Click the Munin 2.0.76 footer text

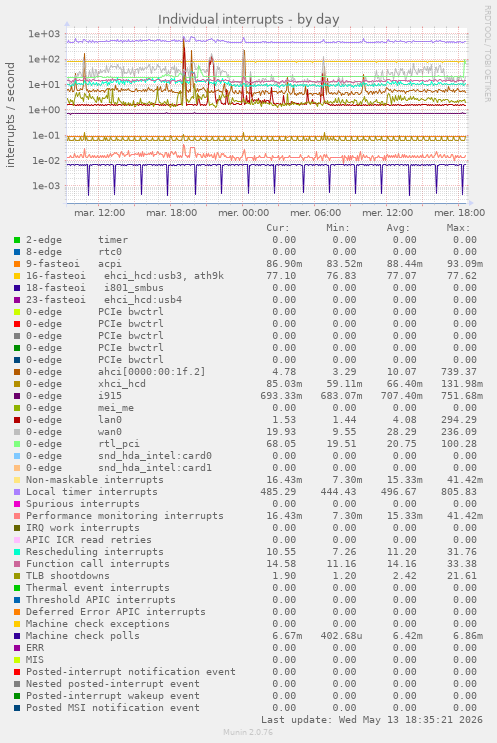click(x=248, y=732)
